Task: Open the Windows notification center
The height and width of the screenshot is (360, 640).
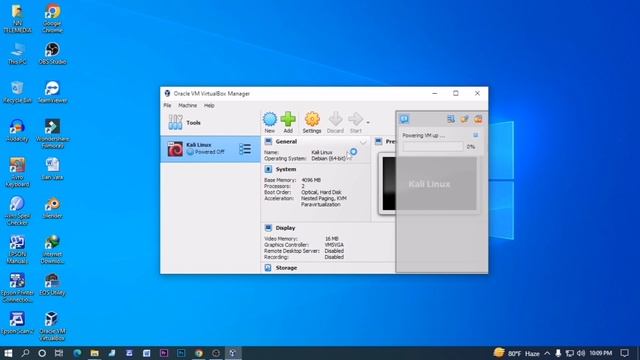Action: [624, 353]
